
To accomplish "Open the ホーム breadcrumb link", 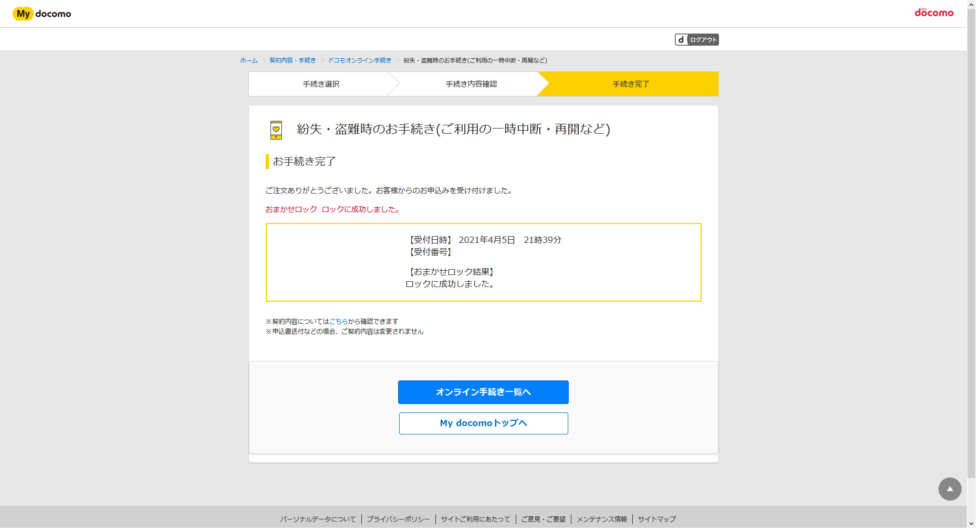I will [x=248, y=60].
